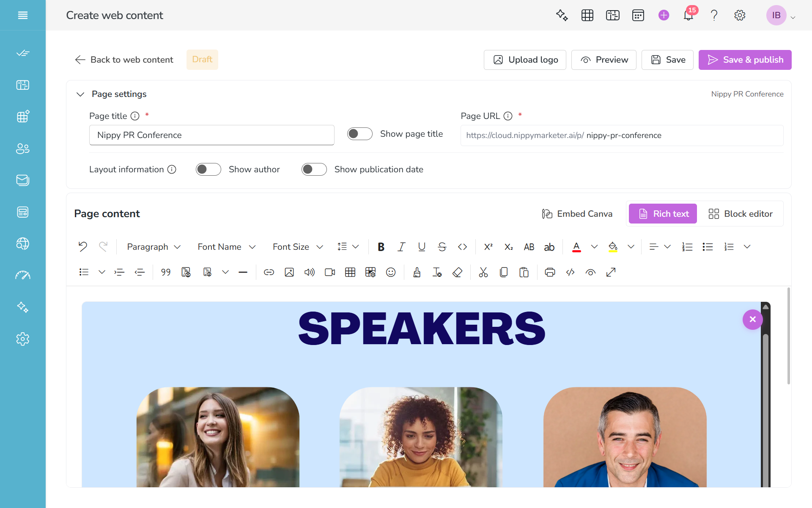The image size is (812, 508).
Task: Open text alignment dropdown arrow
Action: (667, 247)
